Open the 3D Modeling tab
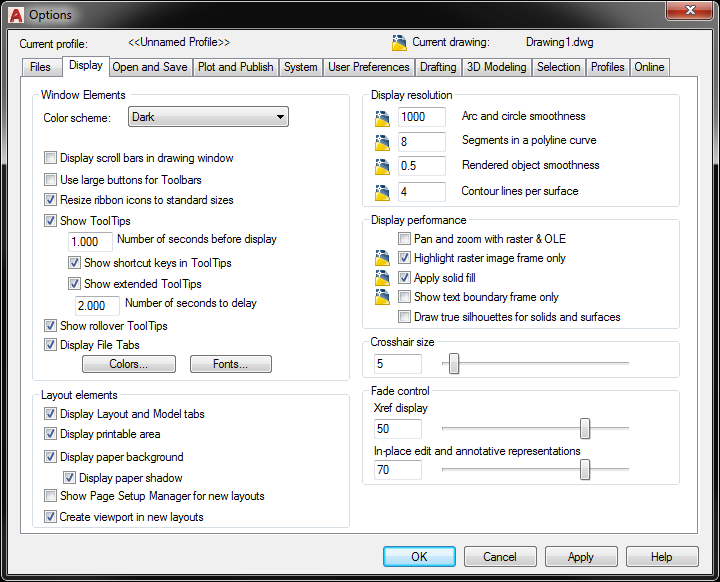Image resolution: width=720 pixels, height=582 pixels. click(497, 67)
